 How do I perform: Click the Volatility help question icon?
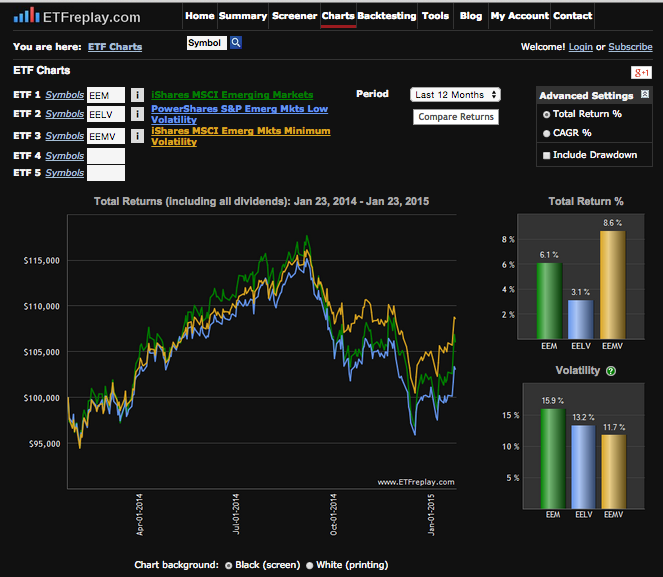611,371
